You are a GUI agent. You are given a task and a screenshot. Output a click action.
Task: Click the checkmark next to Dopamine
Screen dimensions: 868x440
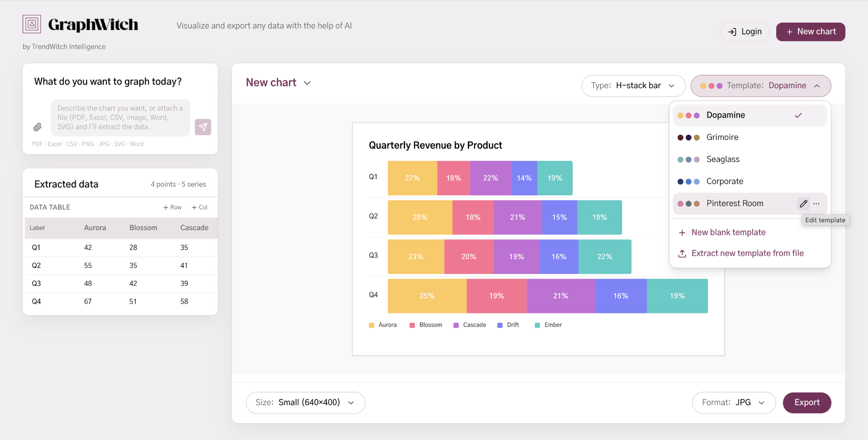[798, 115]
